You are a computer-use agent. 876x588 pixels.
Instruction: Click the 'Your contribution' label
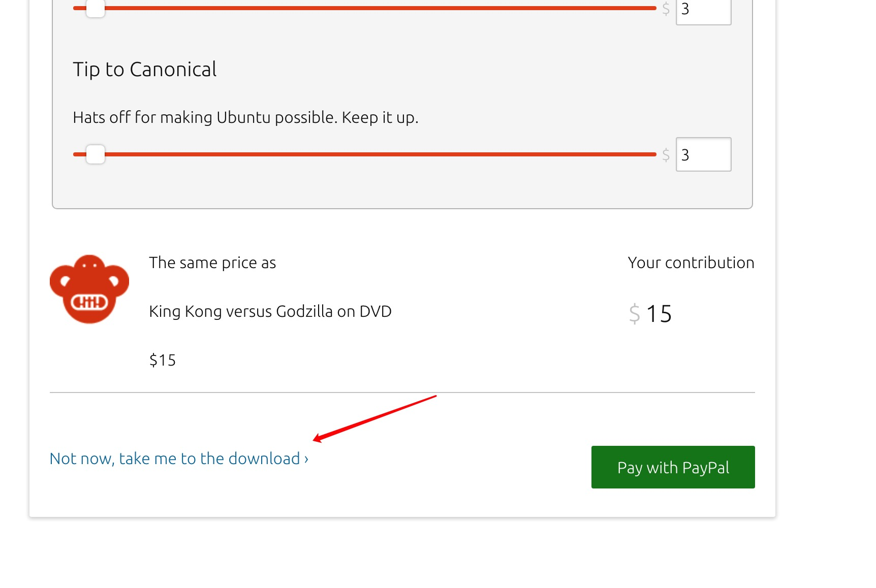coord(691,263)
